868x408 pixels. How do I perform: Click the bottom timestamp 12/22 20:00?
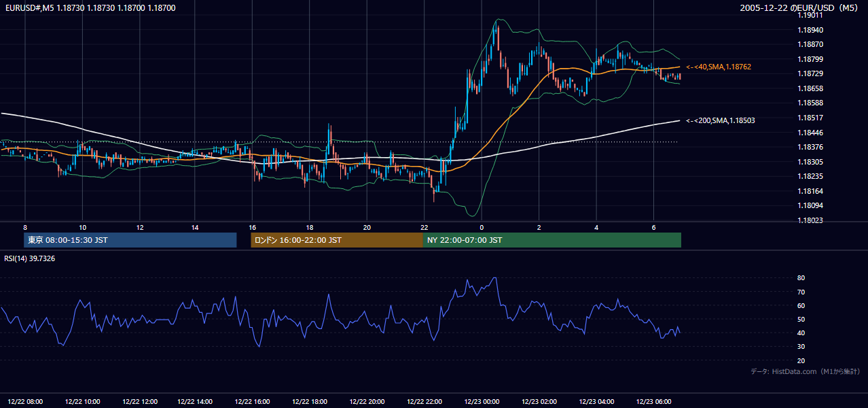(x=367, y=401)
